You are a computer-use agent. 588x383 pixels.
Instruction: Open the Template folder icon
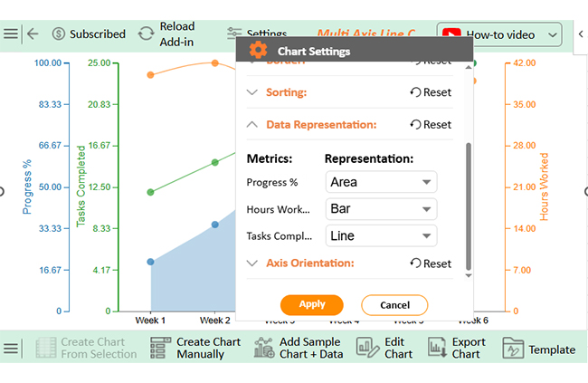[513, 349]
